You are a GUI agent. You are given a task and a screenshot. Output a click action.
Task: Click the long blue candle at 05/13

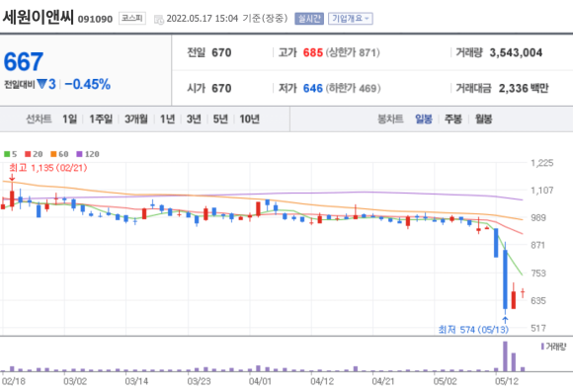point(505,279)
